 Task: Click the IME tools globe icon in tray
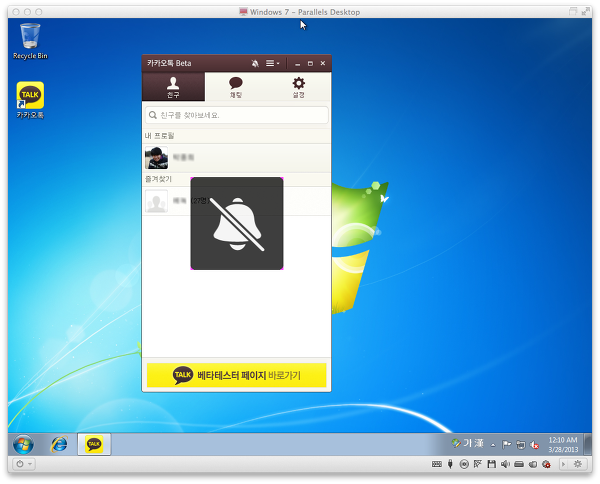pos(456,443)
